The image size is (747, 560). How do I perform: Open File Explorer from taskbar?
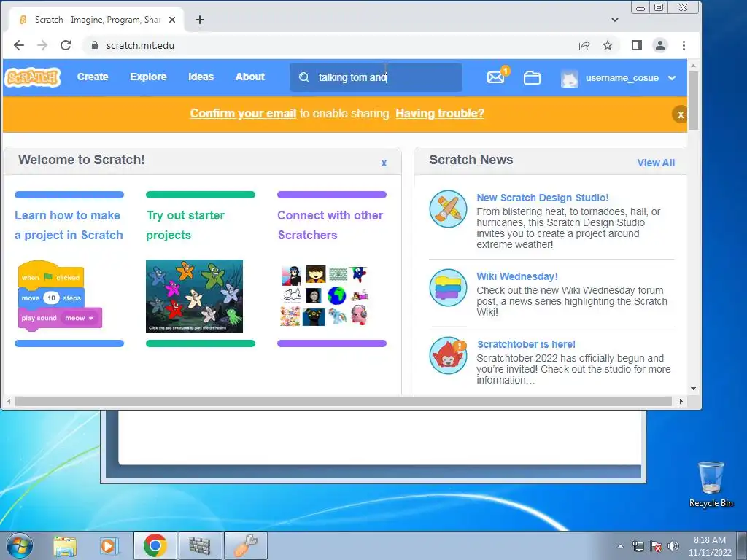pos(65,546)
